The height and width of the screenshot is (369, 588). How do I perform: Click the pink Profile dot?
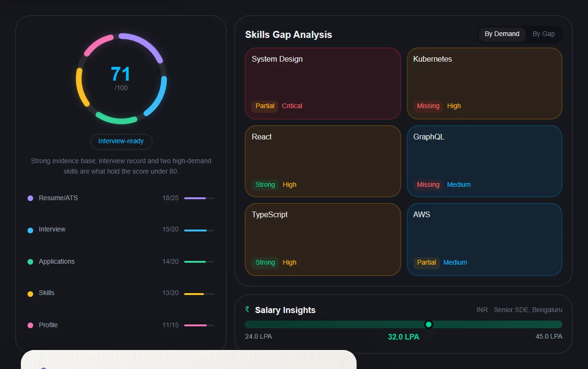pyautogui.click(x=30, y=325)
